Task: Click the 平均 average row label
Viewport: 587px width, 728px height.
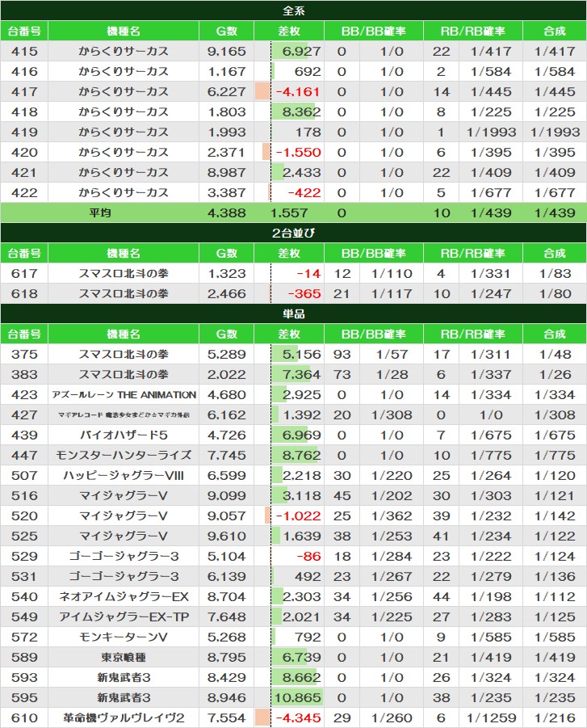Action: tap(100, 213)
